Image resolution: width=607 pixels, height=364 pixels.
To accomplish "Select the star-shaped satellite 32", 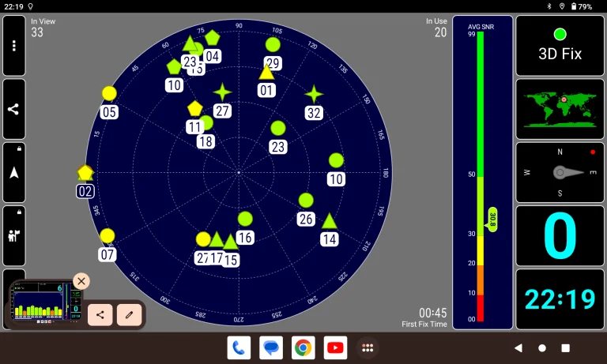I will (x=314, y=94).
